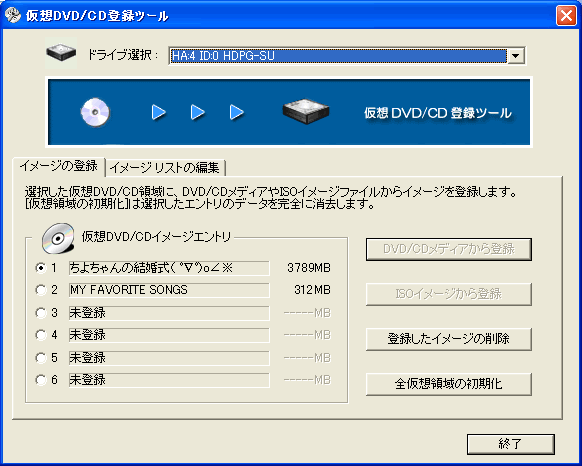The width and height of the screenshot is (582, 466).
Task: Click the middle blue arrow in banner
Action: (x=197, y=112)
